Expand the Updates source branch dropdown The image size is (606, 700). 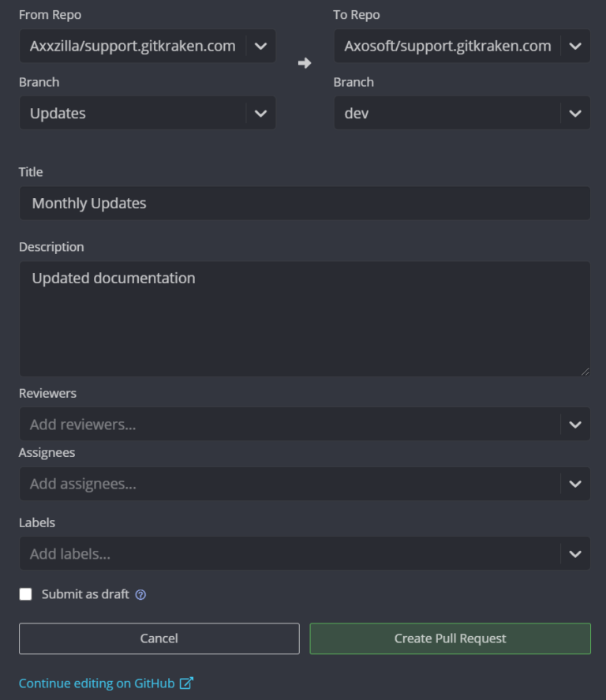coord(260,114)
